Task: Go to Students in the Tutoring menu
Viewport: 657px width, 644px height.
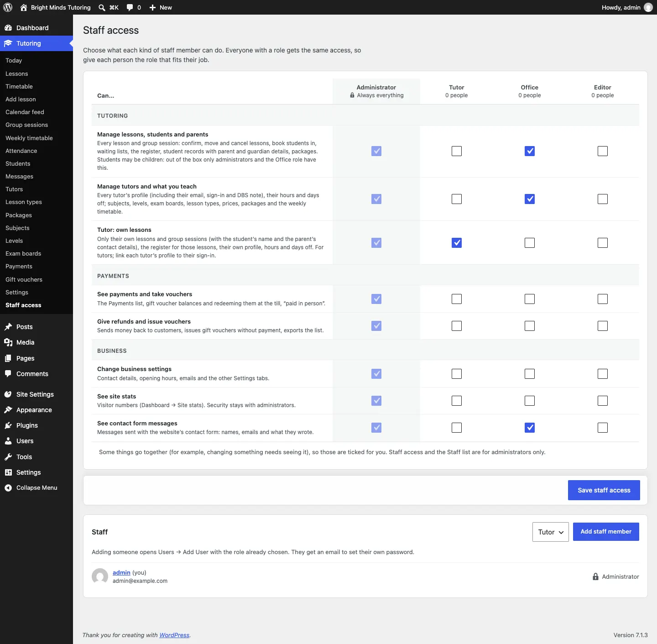Action: pos(18,163)
